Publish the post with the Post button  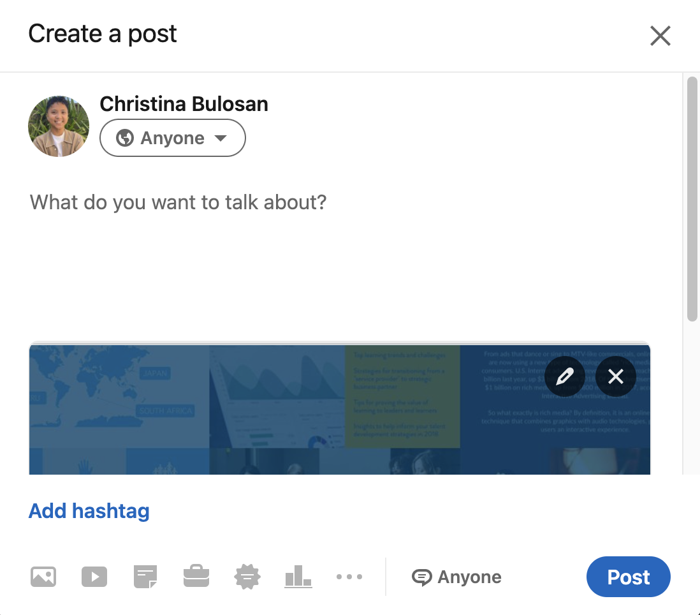pos(628,577)
